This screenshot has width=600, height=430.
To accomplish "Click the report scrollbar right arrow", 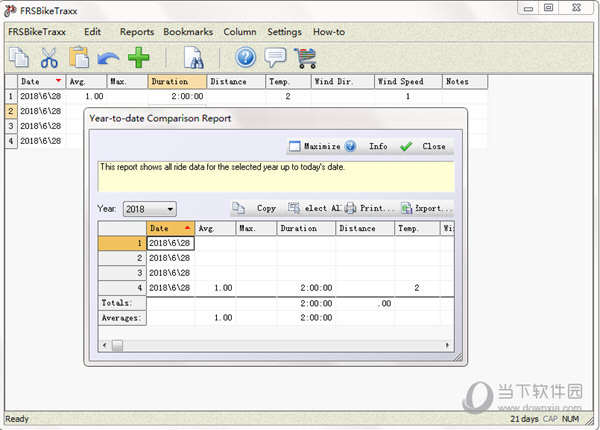I will point(447,345).
